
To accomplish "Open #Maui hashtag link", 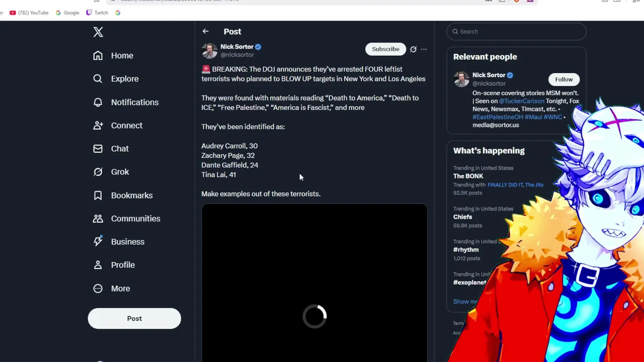I will (533, 117).
